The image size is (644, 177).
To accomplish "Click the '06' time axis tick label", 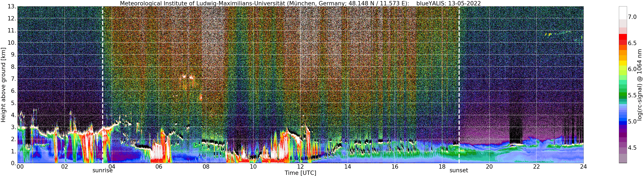I will [x=159, y=166].
